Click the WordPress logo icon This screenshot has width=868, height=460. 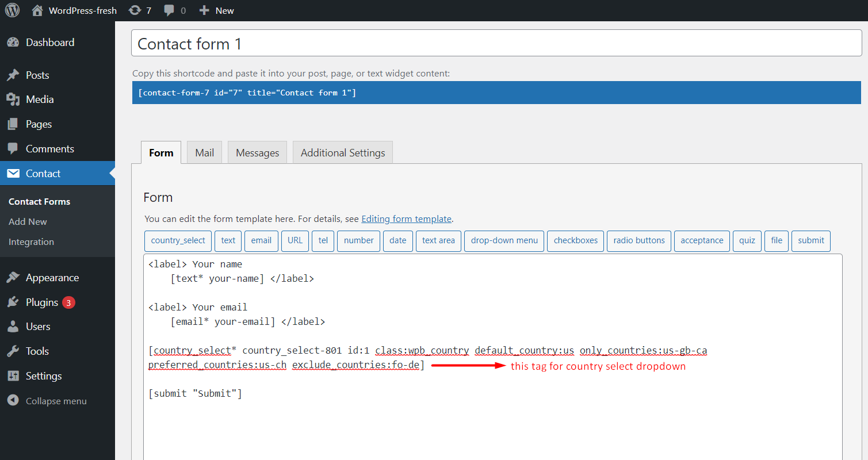[12, 10]
